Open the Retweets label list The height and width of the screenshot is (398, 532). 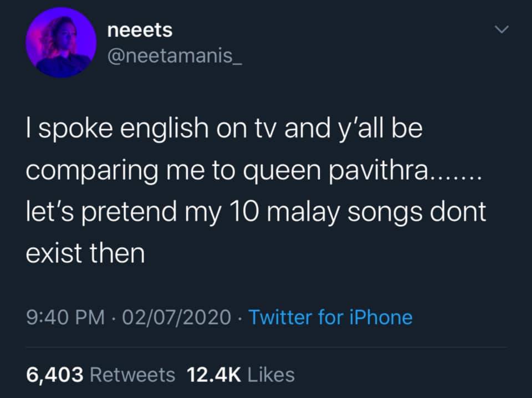click(x=132, y=375)
